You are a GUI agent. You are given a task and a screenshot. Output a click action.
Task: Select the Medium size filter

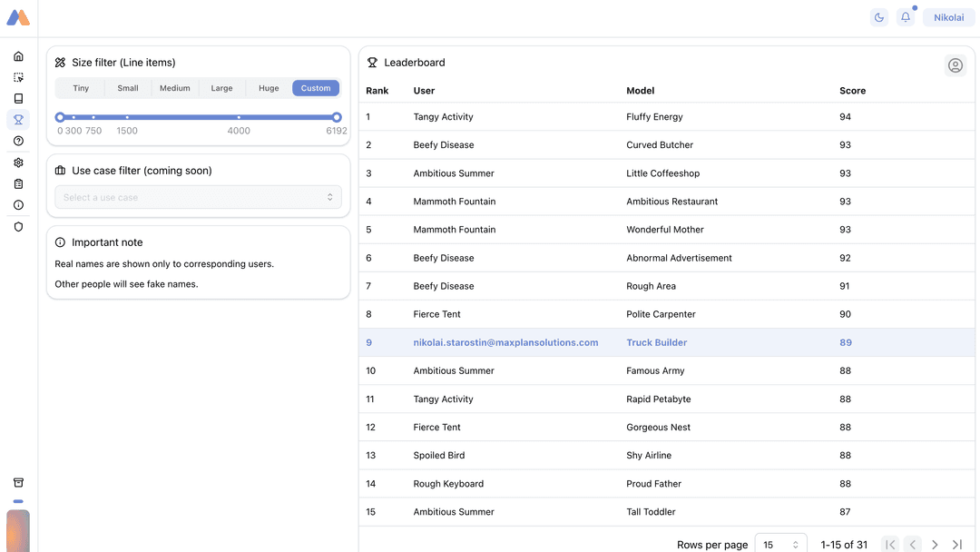click(174, 88)
